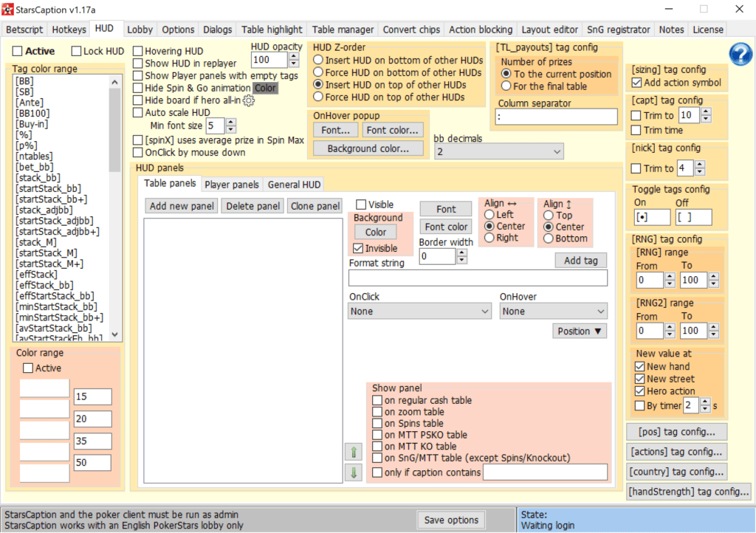Move panel up with green up arrow
Viewport: 756px width, 533px height.
pyautogui.click(x=354, y=452)
